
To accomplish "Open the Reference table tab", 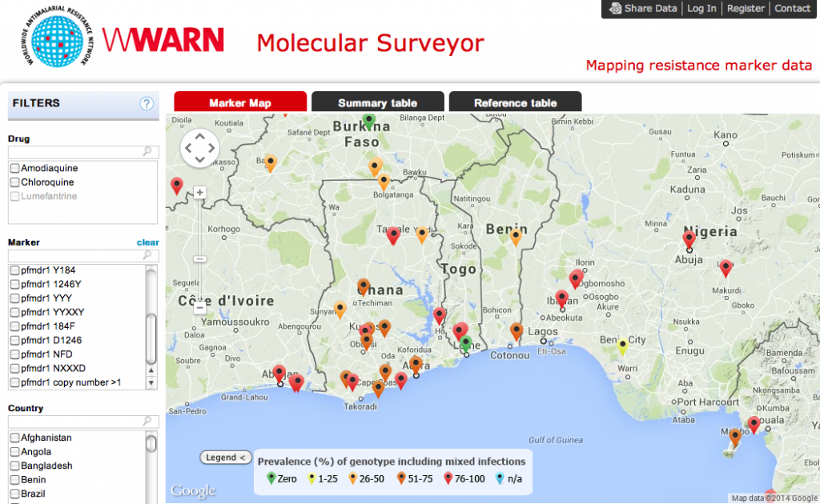I will [x=515, y=102].
